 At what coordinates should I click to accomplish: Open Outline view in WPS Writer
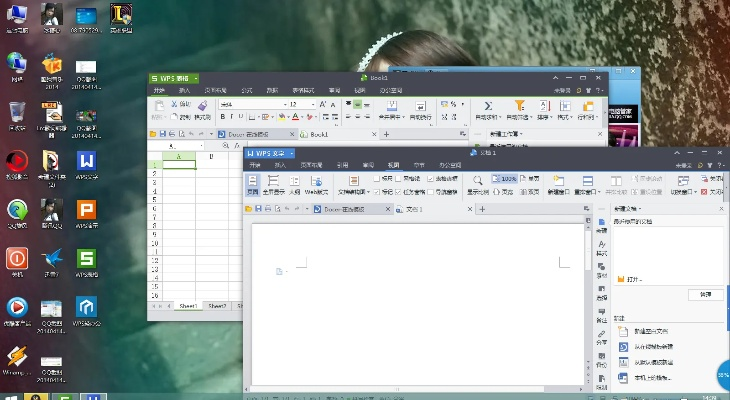pos(294,185)
